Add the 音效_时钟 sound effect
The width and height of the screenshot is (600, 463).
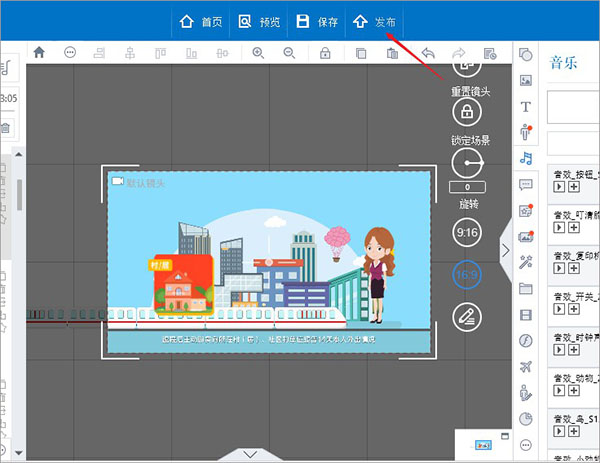click(x=574, y=350)
